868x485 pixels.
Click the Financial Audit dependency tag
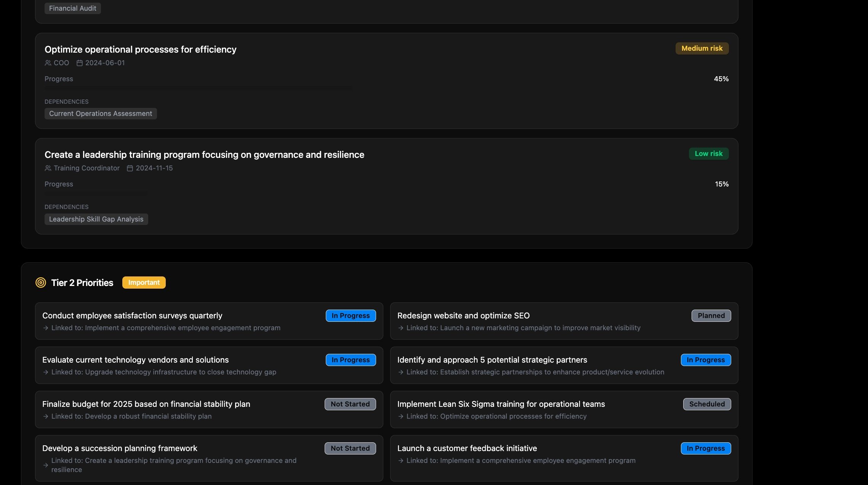pos(72,8)
